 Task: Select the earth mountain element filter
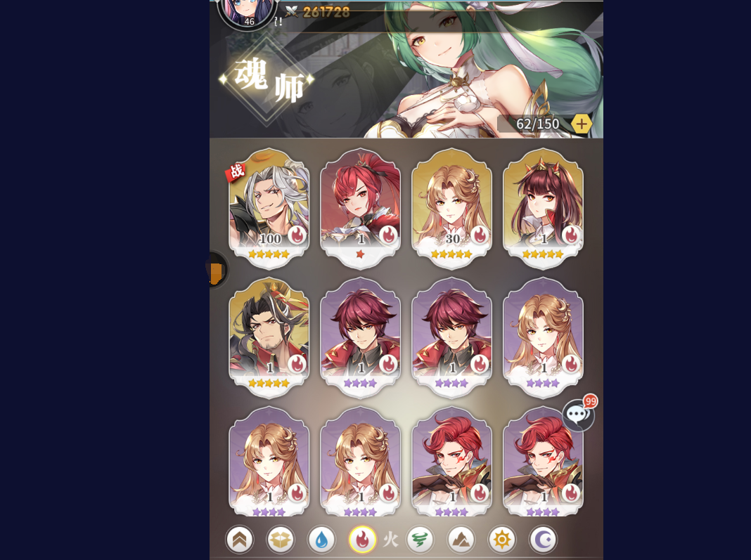click(x=461, y=540)
